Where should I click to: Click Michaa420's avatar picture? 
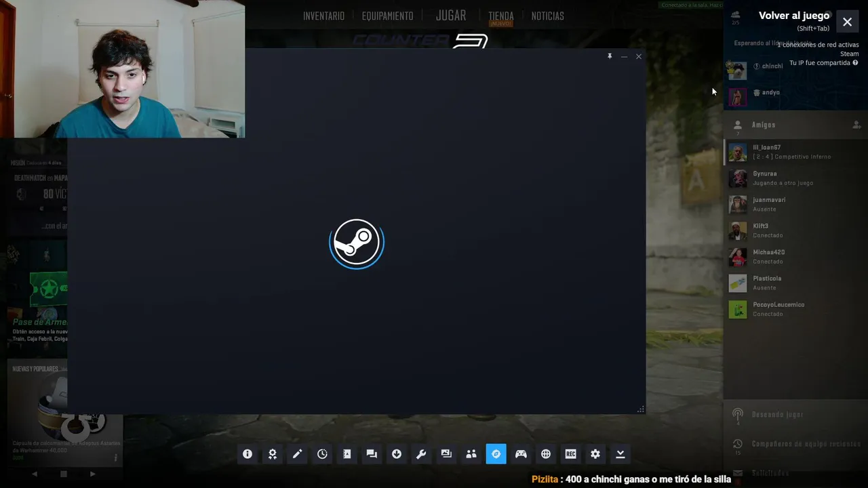738,258
